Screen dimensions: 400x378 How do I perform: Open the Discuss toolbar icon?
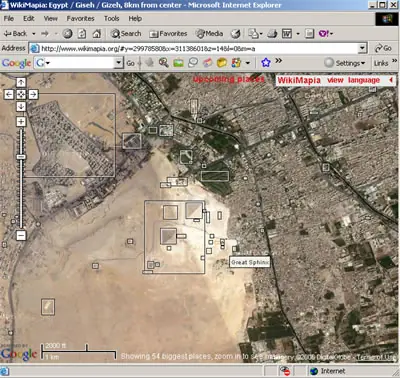coord(310,33)
